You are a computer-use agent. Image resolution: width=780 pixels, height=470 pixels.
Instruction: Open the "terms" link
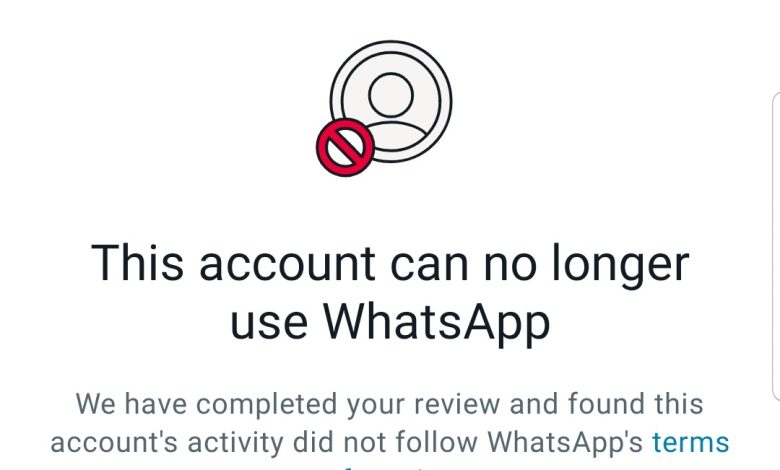tap(690, 442)
